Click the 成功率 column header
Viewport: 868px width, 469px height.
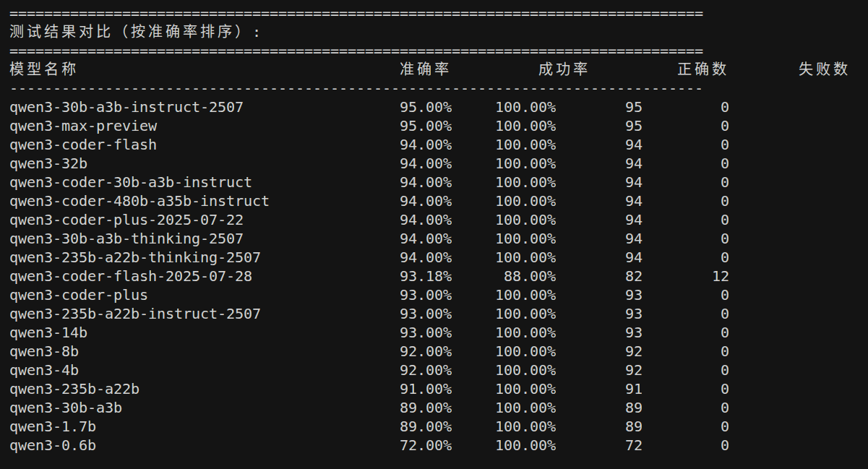coord(563,69)
